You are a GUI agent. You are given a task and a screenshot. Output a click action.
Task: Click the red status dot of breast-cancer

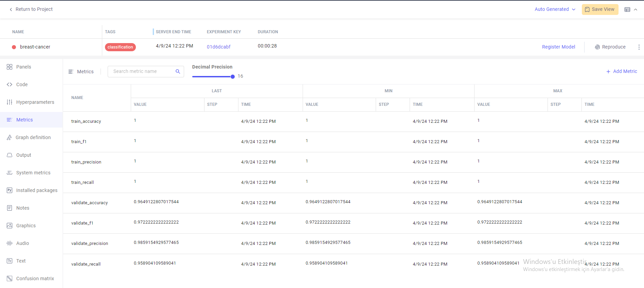click(x=14, y=47)
